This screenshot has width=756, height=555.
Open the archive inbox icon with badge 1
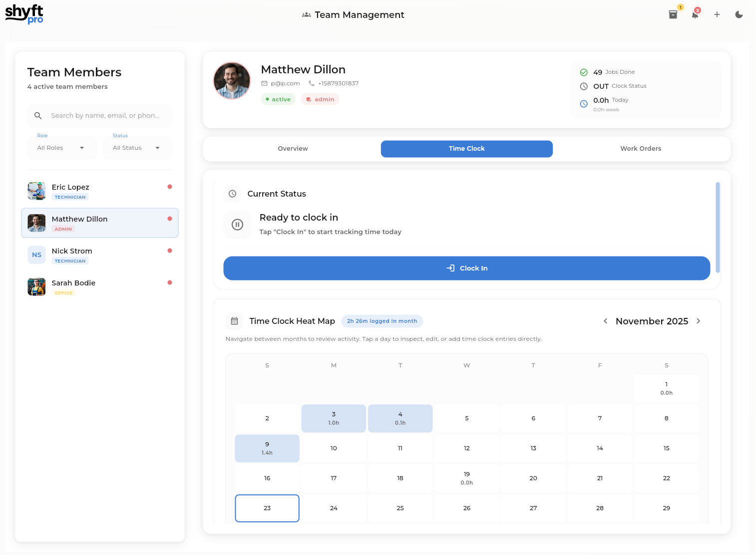[673, 14]
